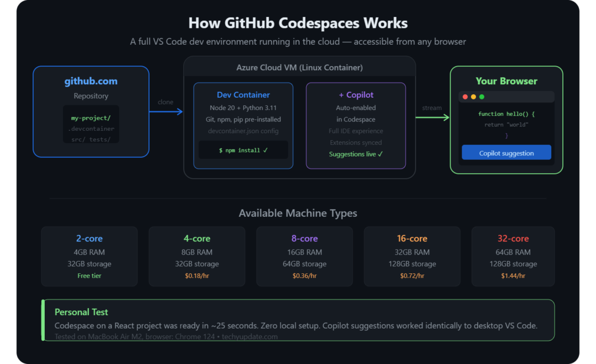Image resolution: width=596 pixels, height=364 pixels.
Task: Click the 'Full IDE experience' line
Action: pos(356,131)
